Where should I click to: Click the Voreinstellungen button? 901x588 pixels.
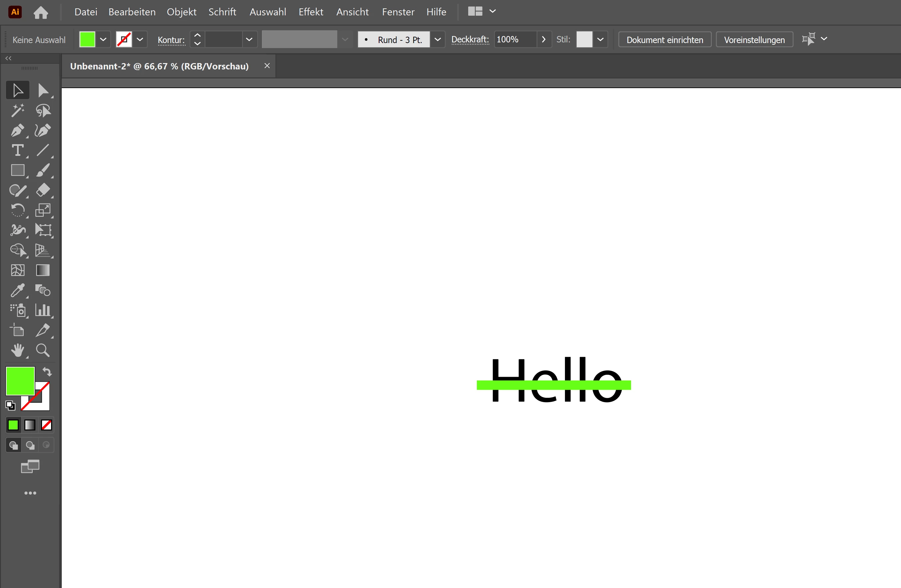click(754, 40)
